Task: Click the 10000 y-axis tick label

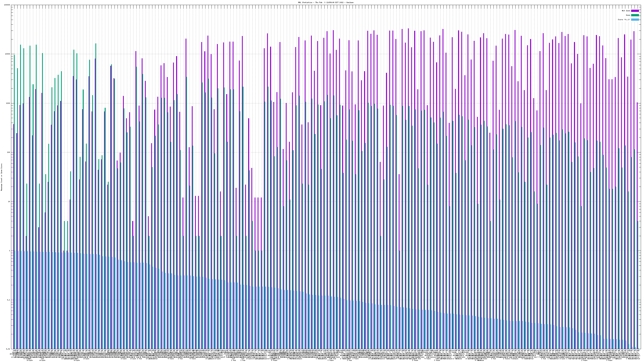Action: (x=8, y=54)
